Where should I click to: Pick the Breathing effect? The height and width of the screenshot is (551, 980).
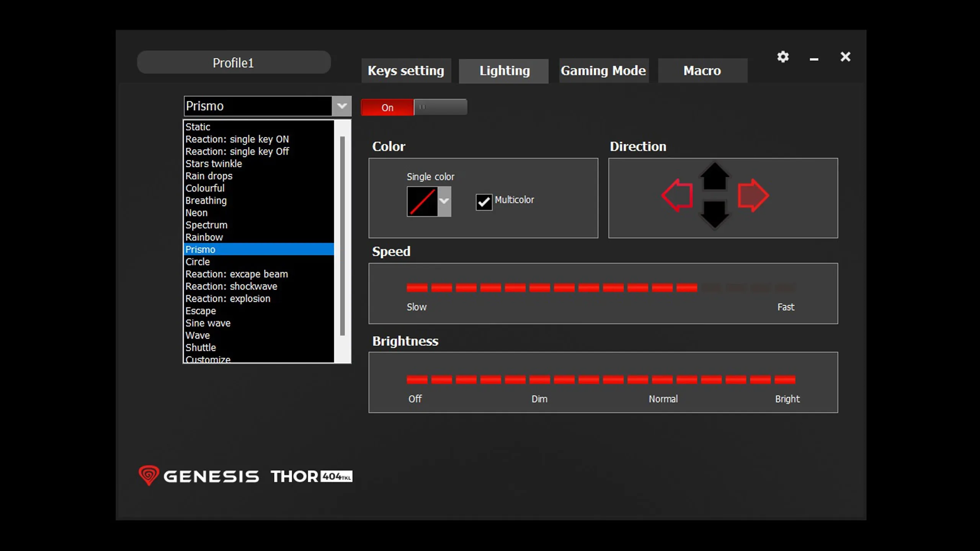(259, 200)
